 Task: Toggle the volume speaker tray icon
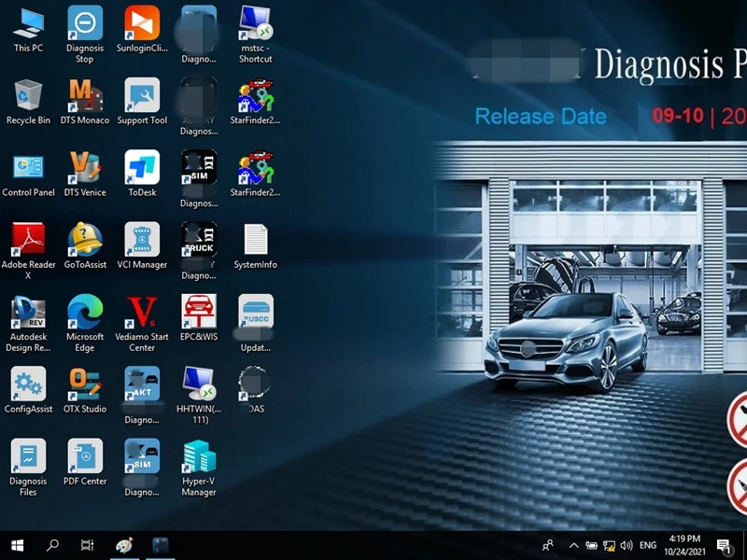point(626,545)
